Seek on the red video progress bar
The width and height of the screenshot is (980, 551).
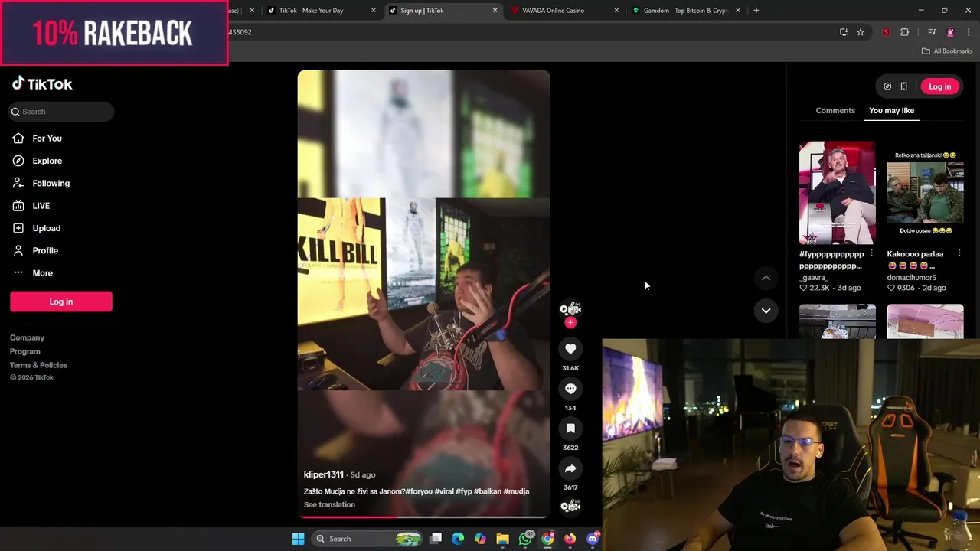[x=423, y=517]
